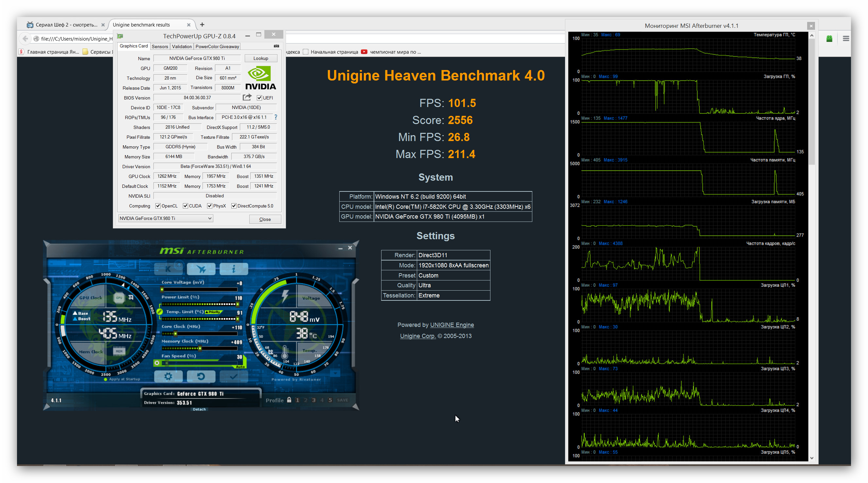The width and height of the screenshot is (868, 483).
Task: Toggle the UEFI checkbox
Action: [x=259, y=98]
